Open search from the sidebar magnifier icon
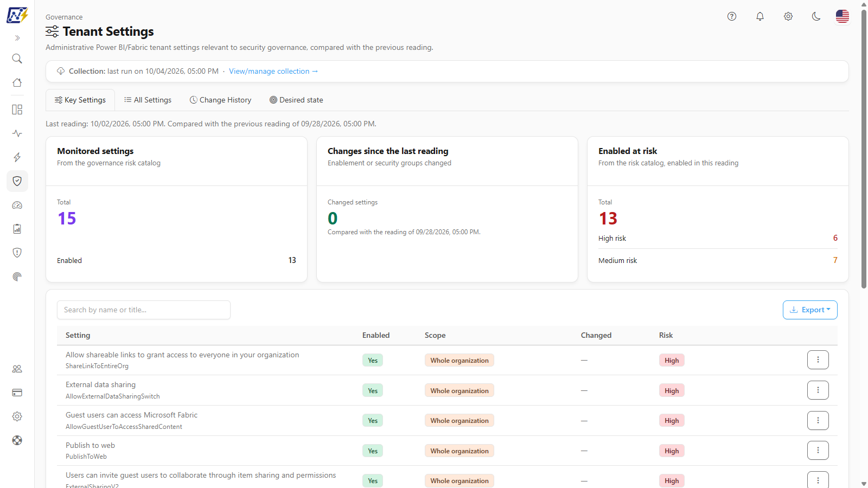The image size is (868, 488). click(17, 59)
